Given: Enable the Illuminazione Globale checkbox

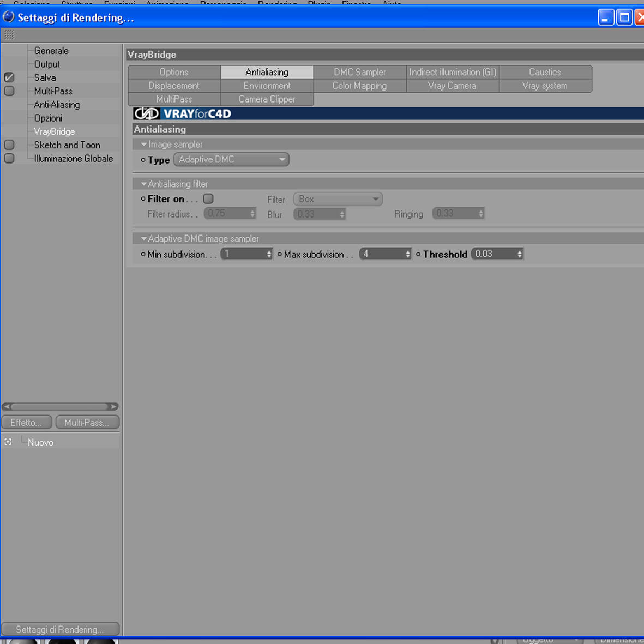Looking at the screenshot, I should pyautogui.click(x=9, y=158).
